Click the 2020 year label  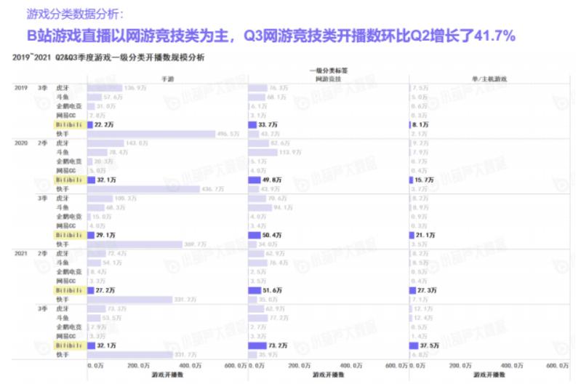click(21, 143)
